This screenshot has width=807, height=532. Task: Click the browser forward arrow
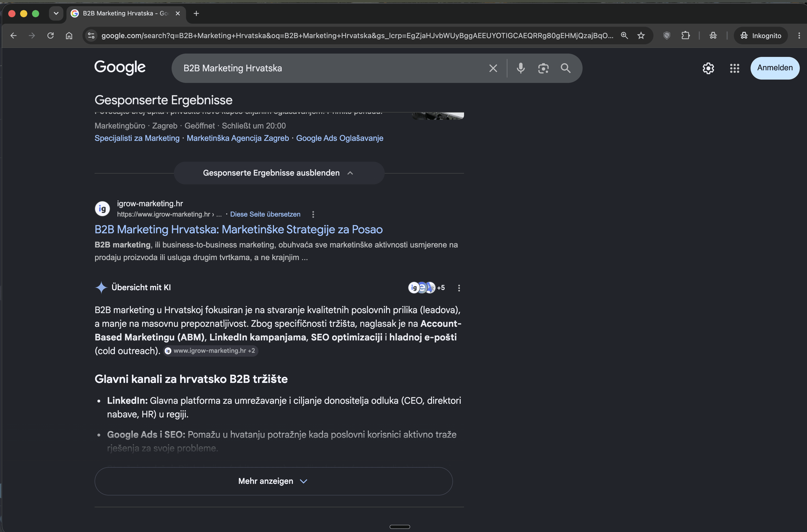pos(32,36)
